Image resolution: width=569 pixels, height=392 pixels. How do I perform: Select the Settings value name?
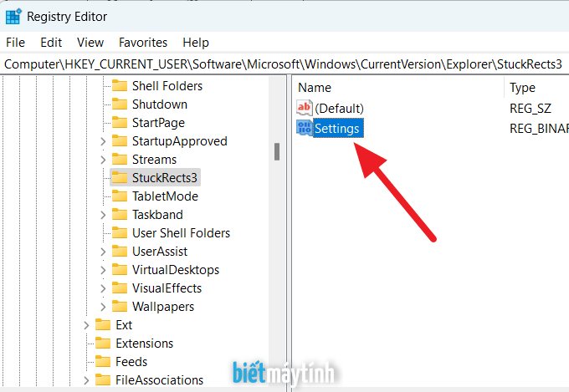tap(337, 129)
